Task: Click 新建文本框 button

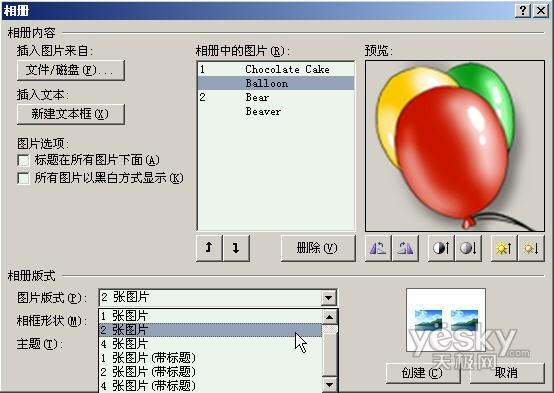Action: 71,114
